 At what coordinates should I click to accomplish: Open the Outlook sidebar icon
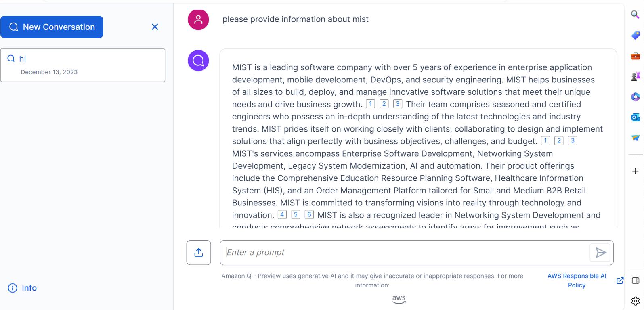[x=635, y=117]
